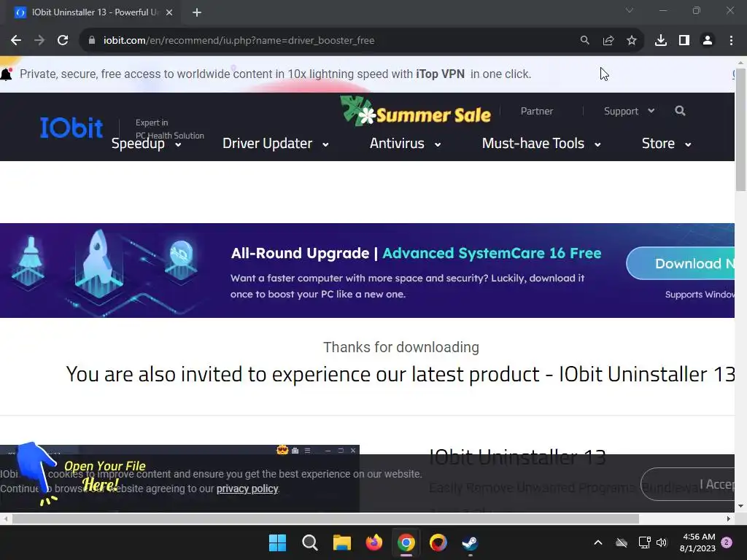Click the I Accept cookies button

687,484
